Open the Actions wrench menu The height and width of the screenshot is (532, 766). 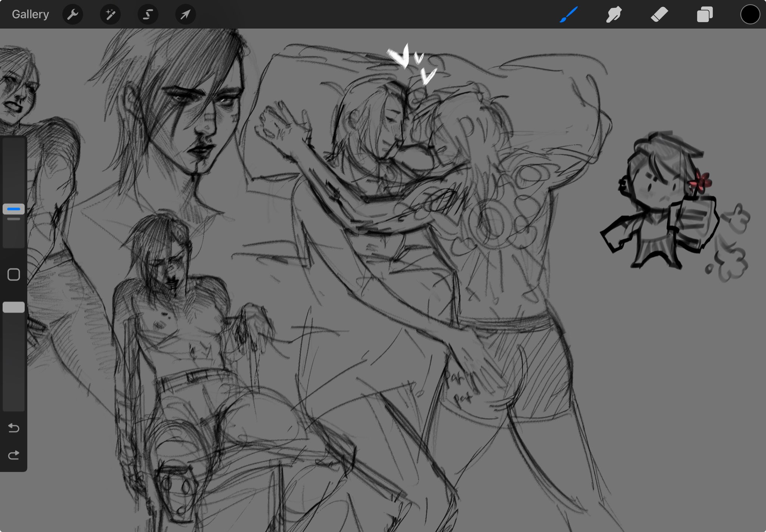point(73,15)
